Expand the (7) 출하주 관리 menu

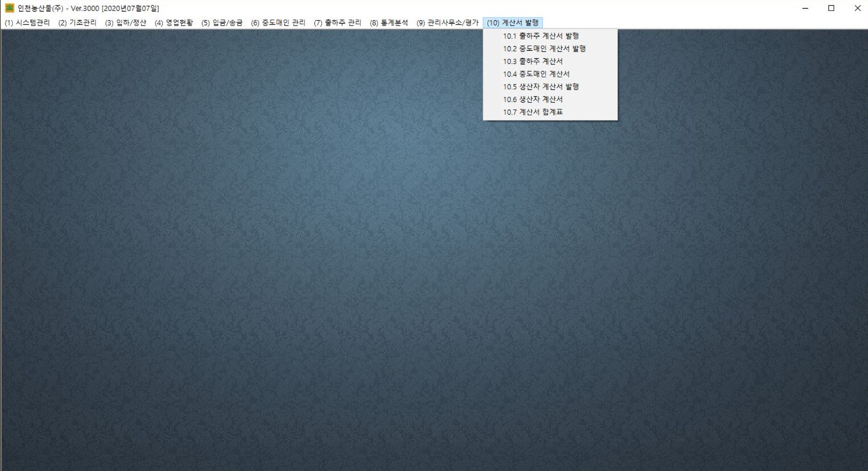337,23
